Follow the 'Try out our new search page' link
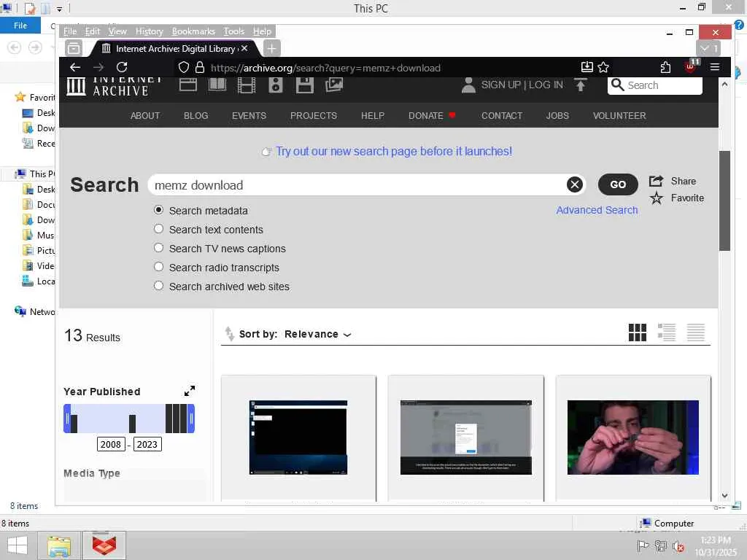This screenshot has height=560, width=747. pos(394,152)
